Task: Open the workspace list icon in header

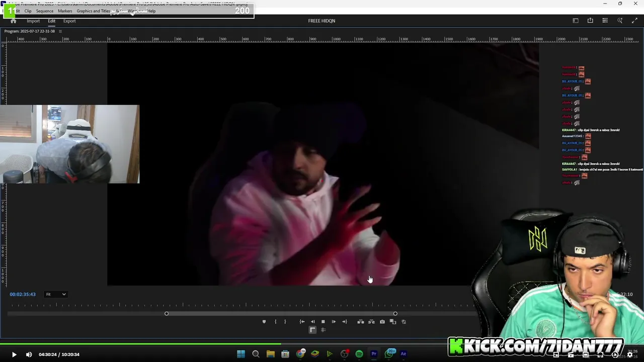Action: [605, 21]
